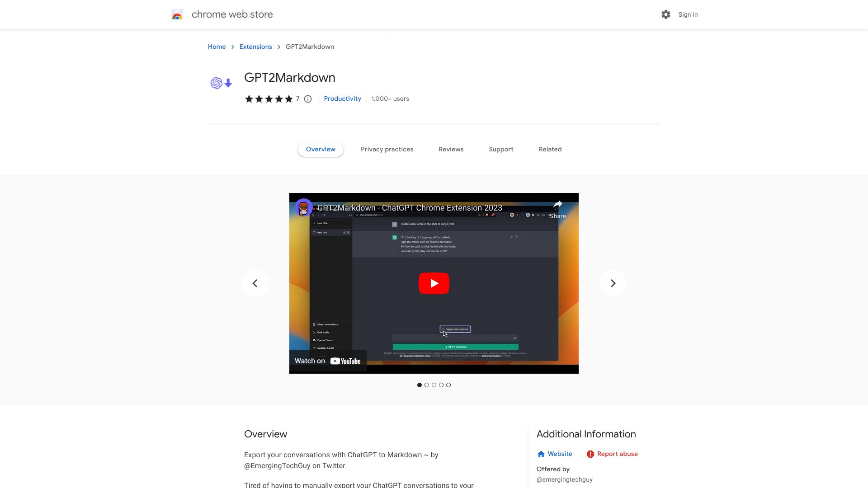This screenshot has height=488, width=868.
Task: Click the second carousel dot indicator
Action: click(x=427, y=385)
